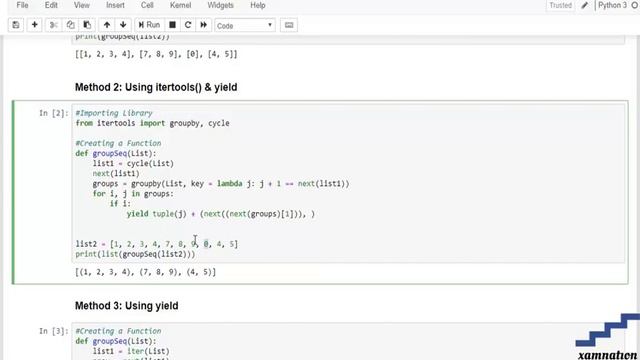Open the View menu
This screenshot has width=640, height=360.
point(82,5)
